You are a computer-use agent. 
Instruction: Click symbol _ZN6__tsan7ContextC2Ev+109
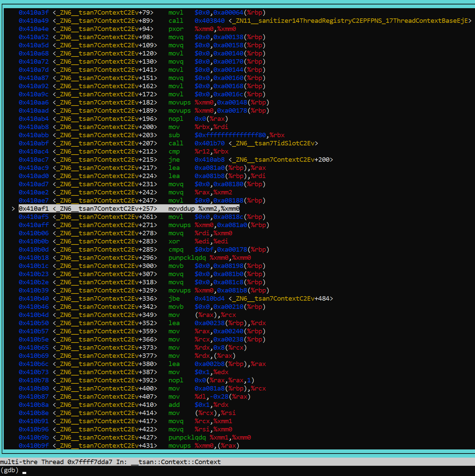pyautogui.click(x=105, y=45)
